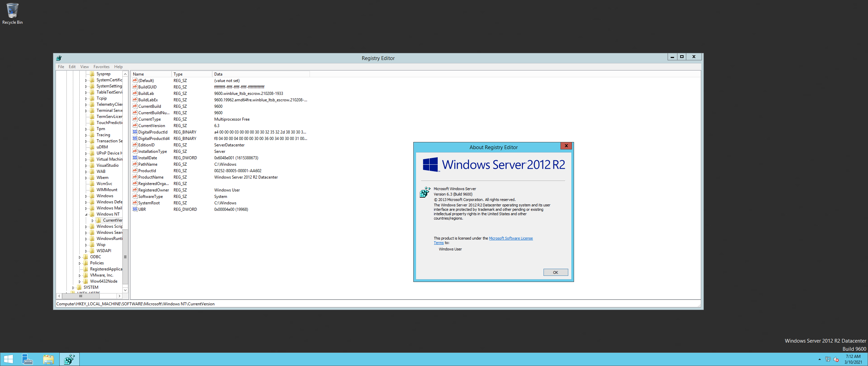Viewport: 868px width, 366px height.
Task: Click the Wow6432Node folder icon
Action: click(86, 281)
